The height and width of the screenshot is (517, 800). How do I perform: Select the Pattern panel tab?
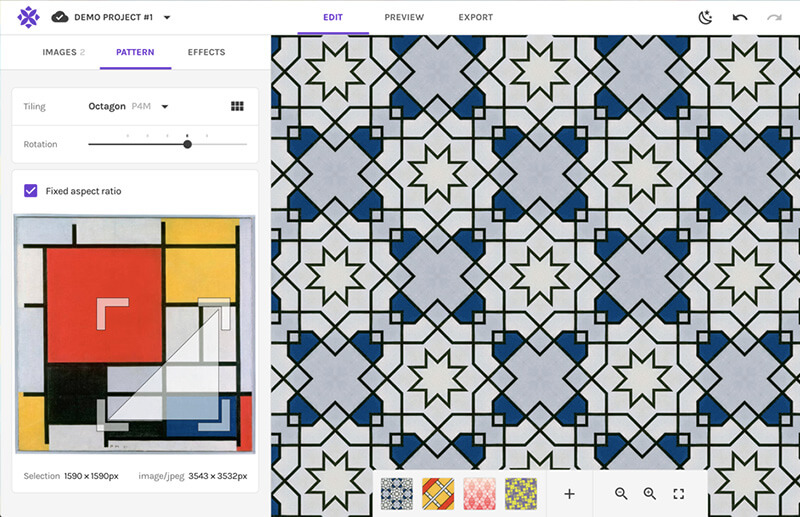(135, 52)
